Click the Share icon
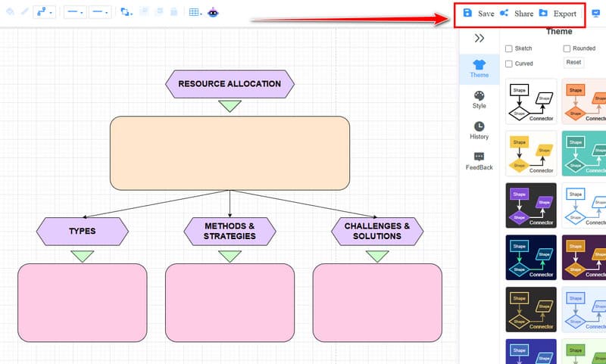Screen dimensions: 606x364 coord(504,13)
